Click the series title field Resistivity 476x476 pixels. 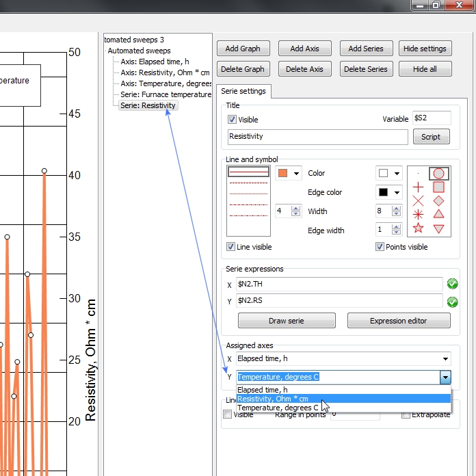click(318, 137)
